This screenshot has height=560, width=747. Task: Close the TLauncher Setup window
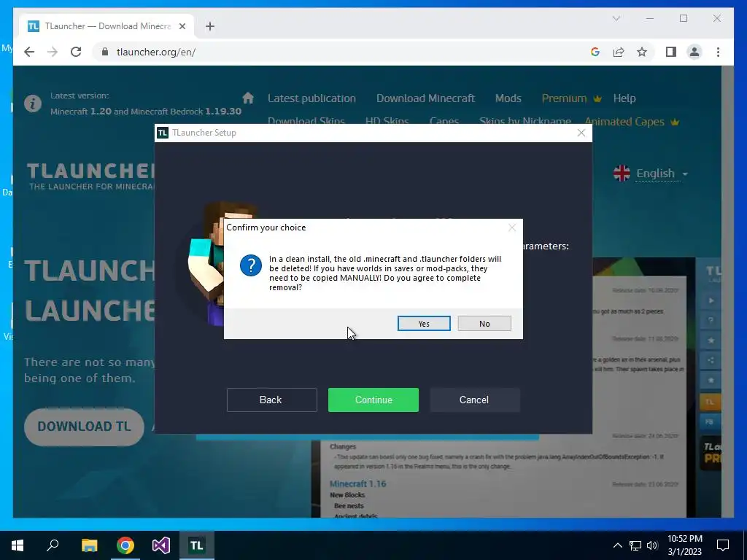(x=581, y=133)
